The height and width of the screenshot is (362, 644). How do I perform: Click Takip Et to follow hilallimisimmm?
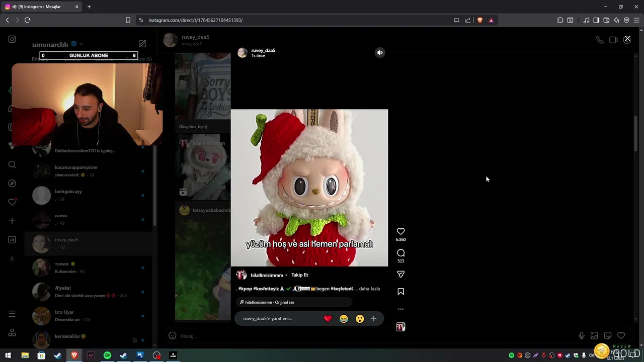coord(300,275)
